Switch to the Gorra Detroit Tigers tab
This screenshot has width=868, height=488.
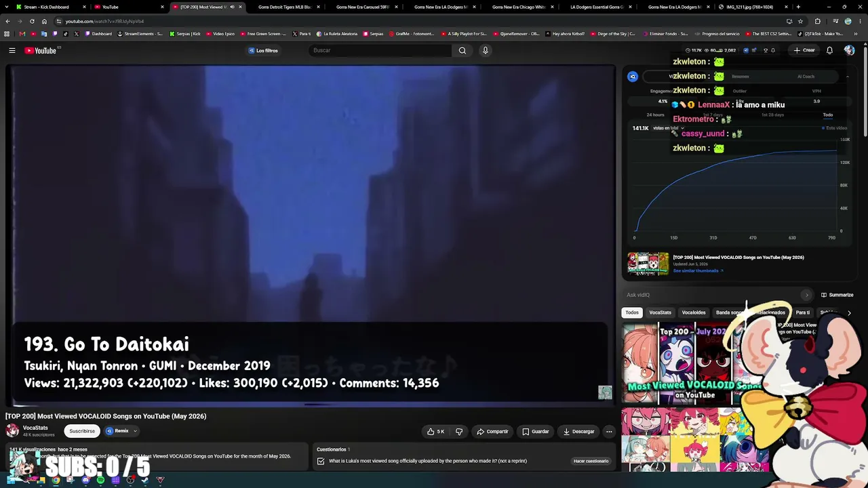284,7
